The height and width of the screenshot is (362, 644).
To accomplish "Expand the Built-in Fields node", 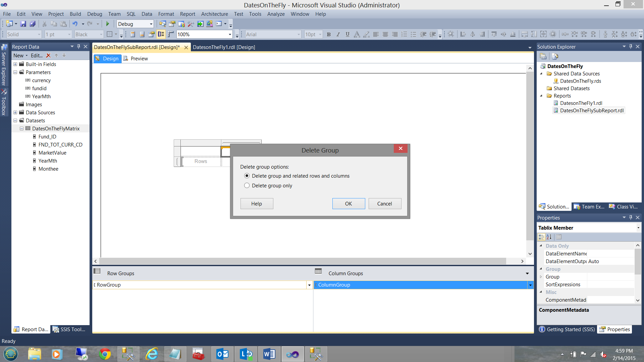I will [x=15, y=64].
